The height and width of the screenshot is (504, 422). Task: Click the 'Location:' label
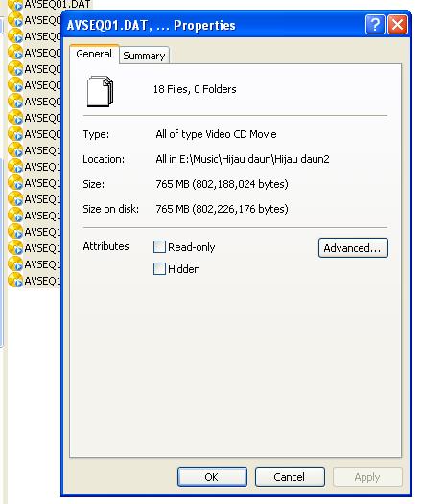coord(104,159)
